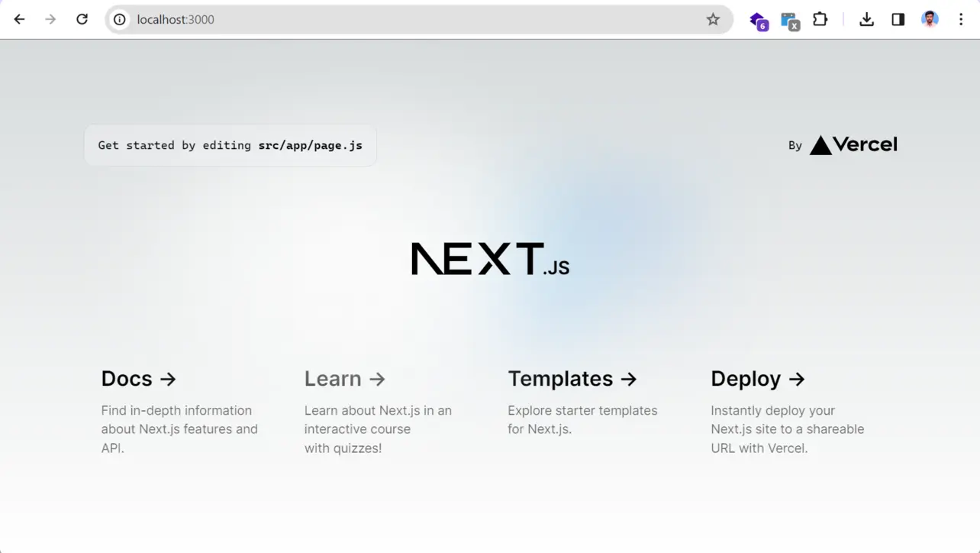This screenshot has height=553, width=980.
Task: Click the "By" text near Vercel
Action: click(795, 145)
